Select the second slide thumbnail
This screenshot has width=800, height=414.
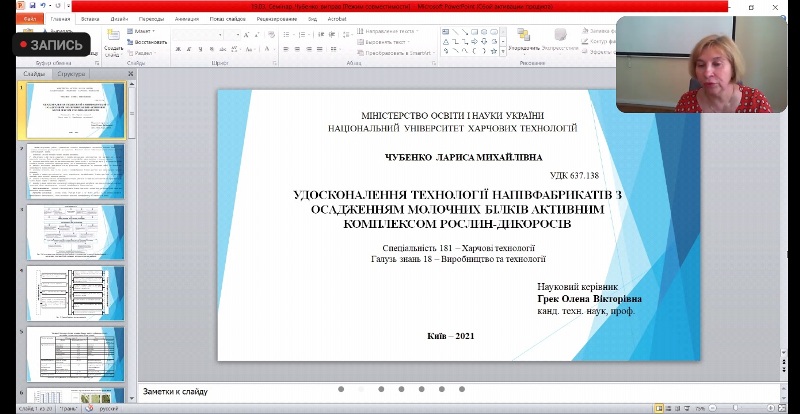click(x=75, y=172)
